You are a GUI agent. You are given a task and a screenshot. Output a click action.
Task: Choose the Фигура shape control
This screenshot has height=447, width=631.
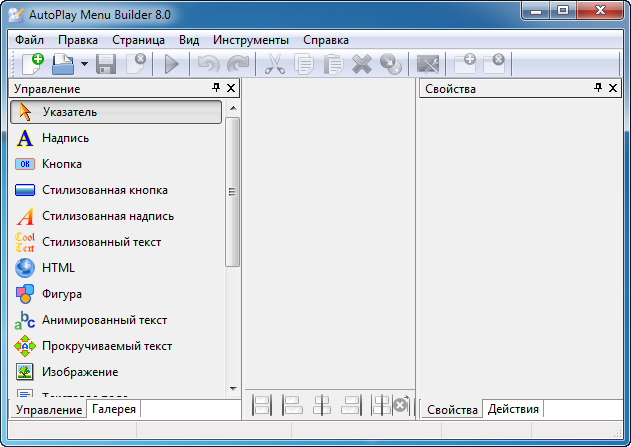coord(62,294)
